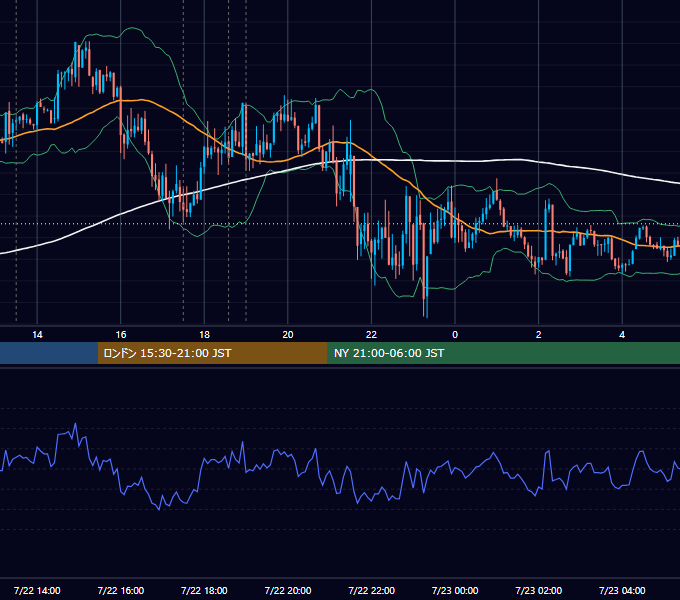The image size is (680, 600).
Task: Click the London 15:30-21:00 JST session bar
Action: (x=212, y=353)
